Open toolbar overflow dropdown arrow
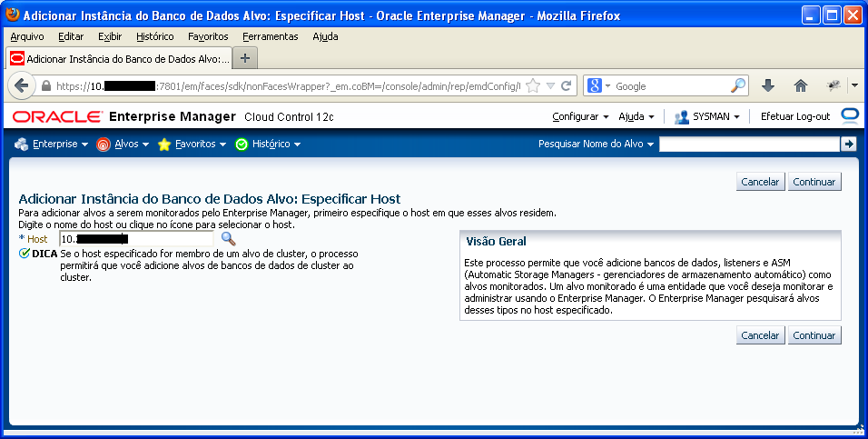Screen dimensions: 868x439 point(854,85)
